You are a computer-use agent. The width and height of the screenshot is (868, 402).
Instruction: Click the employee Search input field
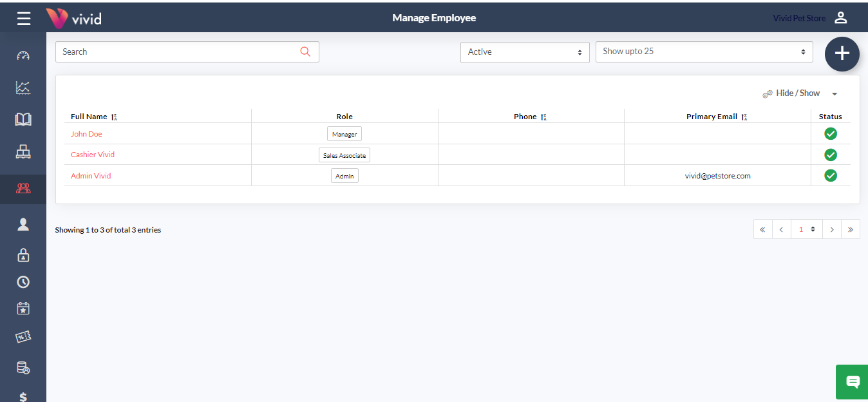[x=179, y=52]
